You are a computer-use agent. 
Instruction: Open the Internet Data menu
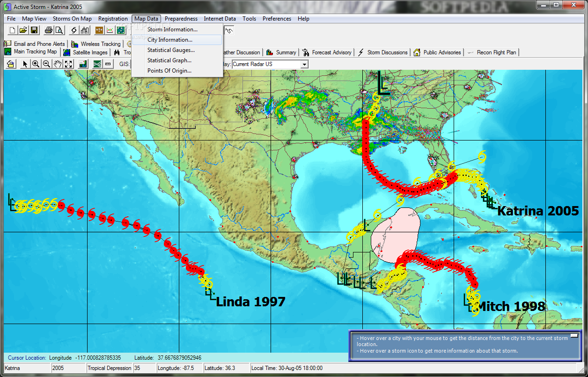coord(220,19)
